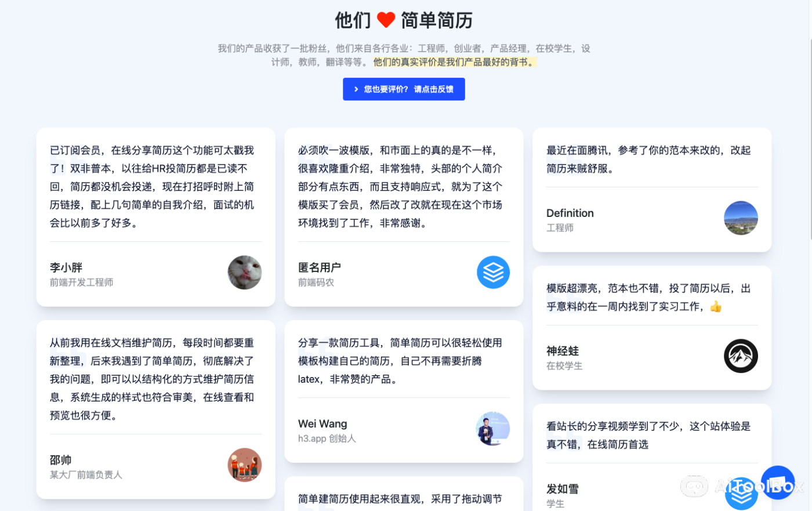812x511 pixels.
Task: Click 邵帅's family illustration avatar
Action: coord(244,465)
